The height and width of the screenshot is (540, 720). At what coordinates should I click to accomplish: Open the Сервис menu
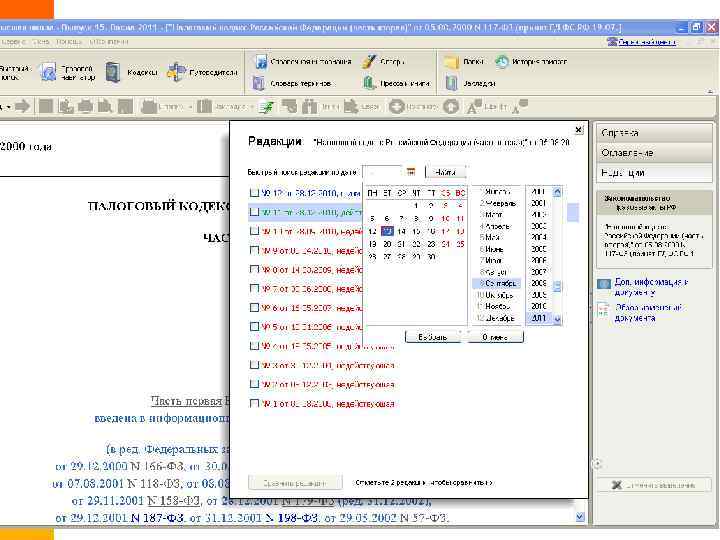click(14, 42)
